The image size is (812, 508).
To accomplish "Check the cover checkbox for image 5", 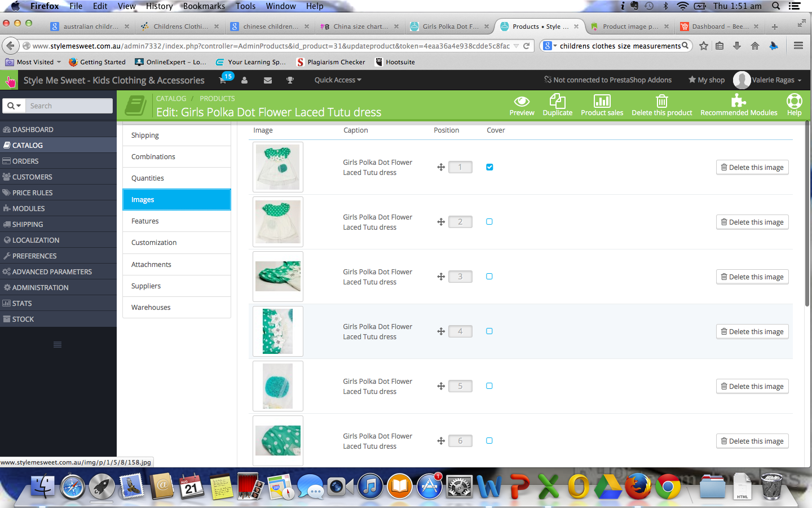I will (x=489, y=386).
